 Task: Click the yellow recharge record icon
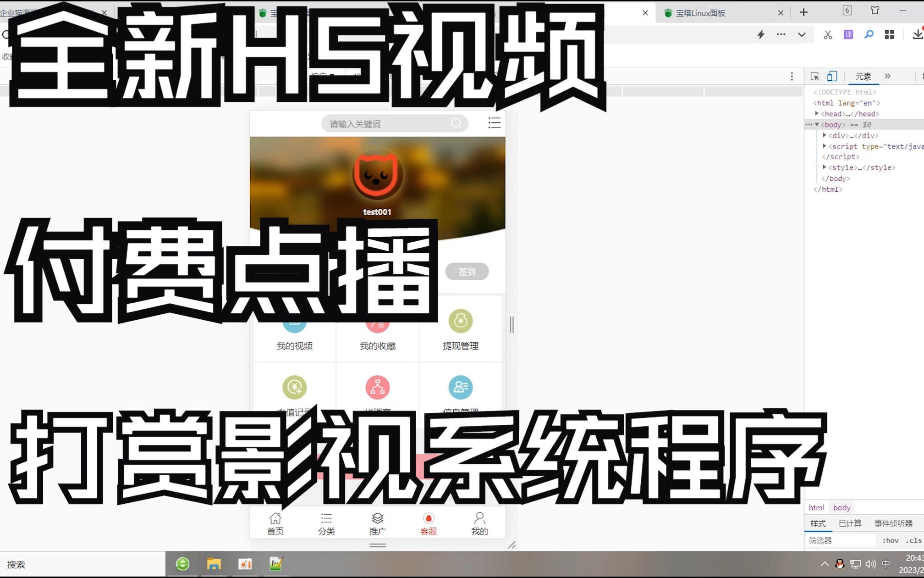tap(294, 387)
